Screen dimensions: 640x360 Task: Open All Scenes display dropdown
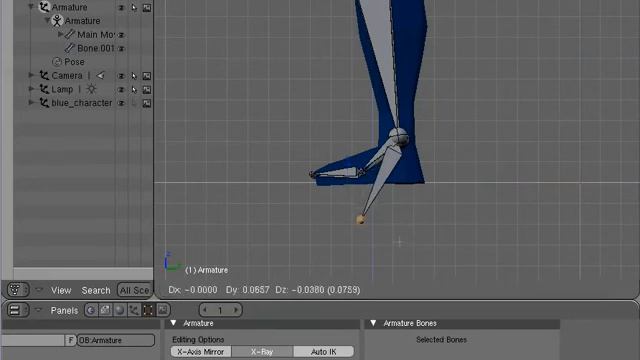[134, 290]
